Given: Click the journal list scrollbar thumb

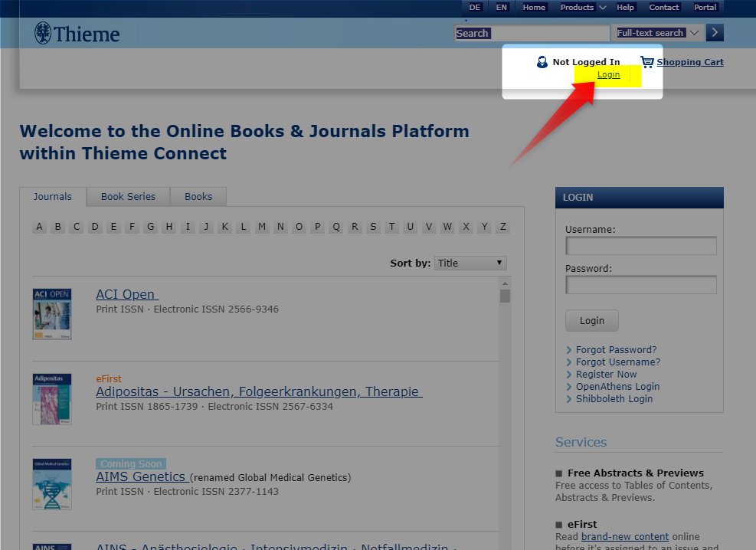Looking at the screenshot, I should coord(505,296).
